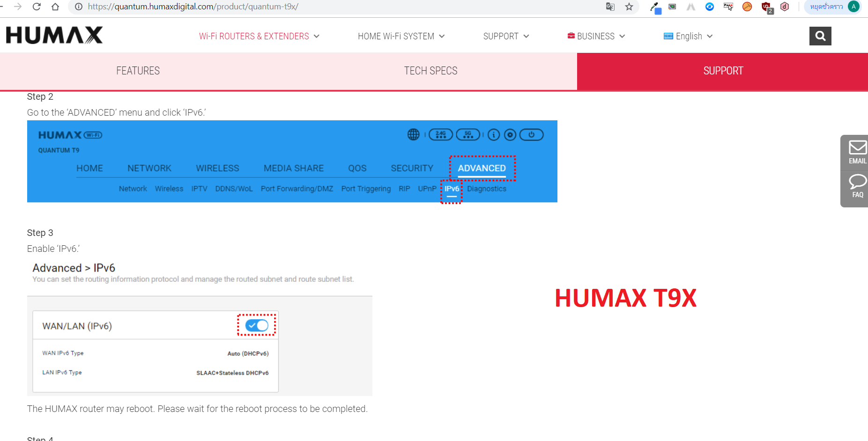
Task: Open the password cursor extension icon
Action: 728,7
